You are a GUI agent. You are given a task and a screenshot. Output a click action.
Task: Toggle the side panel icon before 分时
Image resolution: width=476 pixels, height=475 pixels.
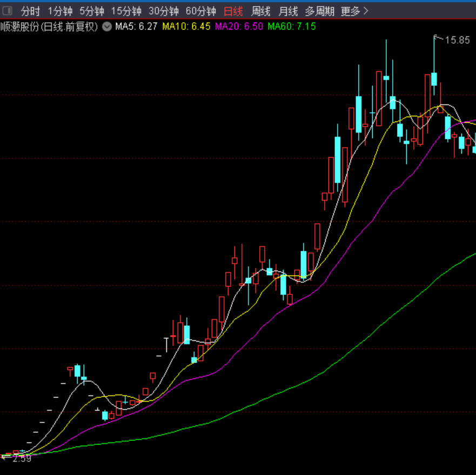coord(7,11)
